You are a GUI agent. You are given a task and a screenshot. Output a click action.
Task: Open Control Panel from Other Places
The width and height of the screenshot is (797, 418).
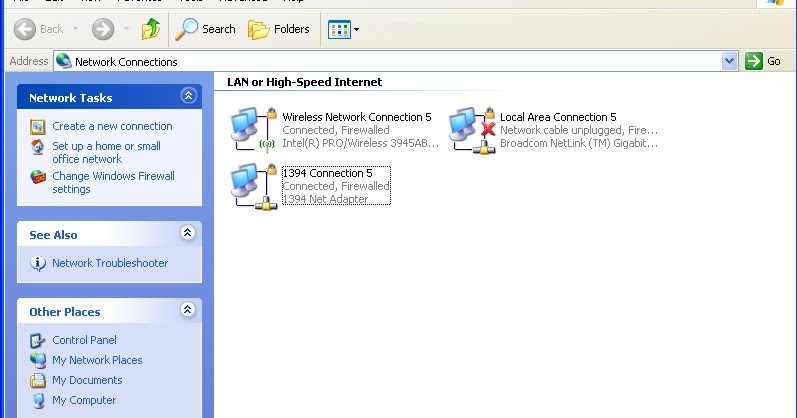point(84,340)
